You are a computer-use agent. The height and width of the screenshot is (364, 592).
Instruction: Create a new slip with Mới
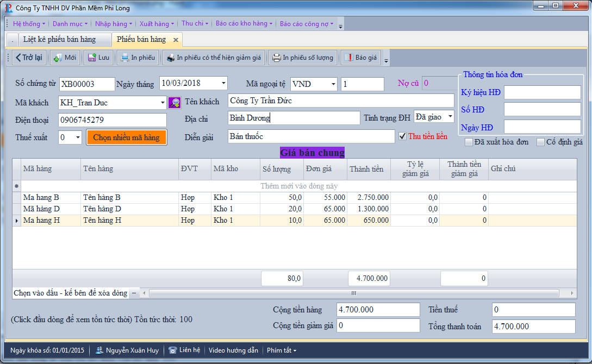65,58
